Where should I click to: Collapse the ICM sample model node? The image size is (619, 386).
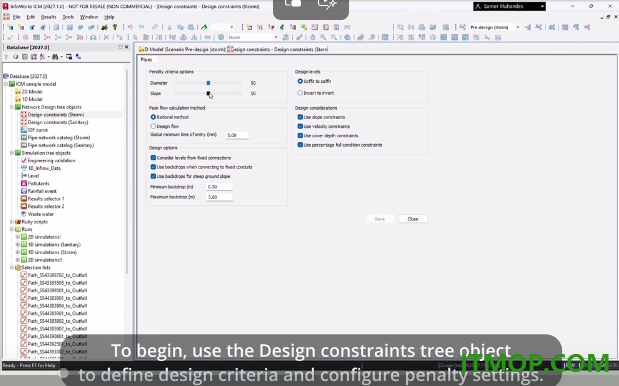tap(6, 84)
